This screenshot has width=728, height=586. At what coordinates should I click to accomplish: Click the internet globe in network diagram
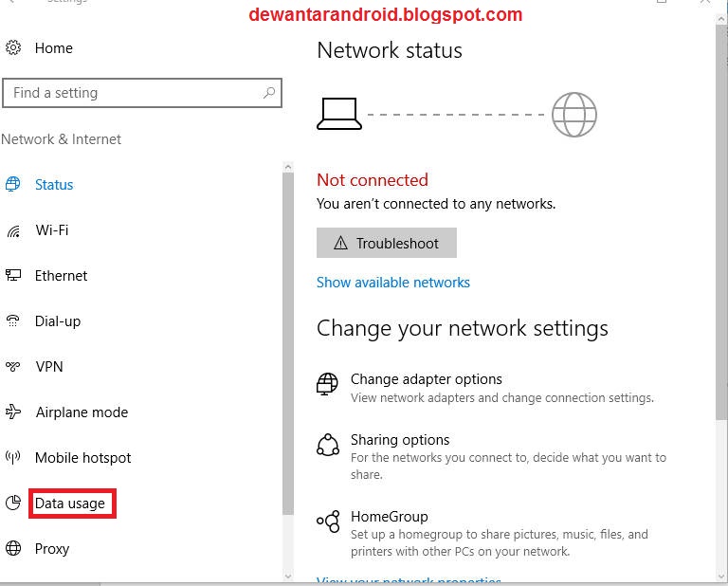click(573, 115)
